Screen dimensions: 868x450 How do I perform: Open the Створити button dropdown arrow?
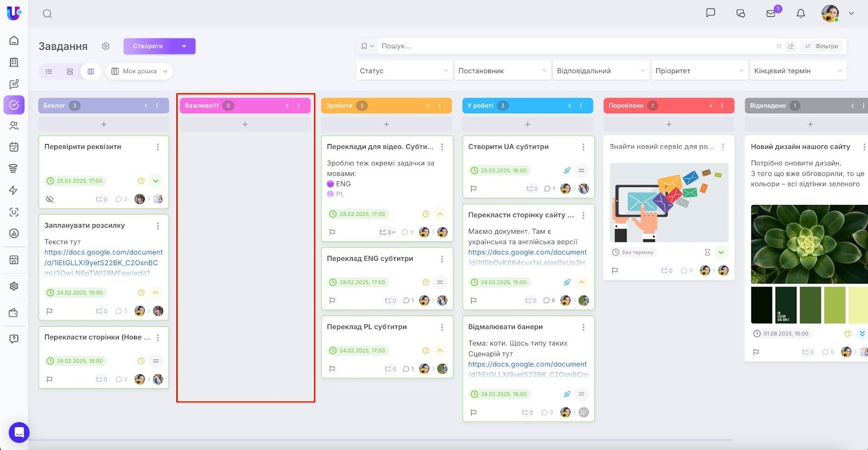(x=184, y=46)
